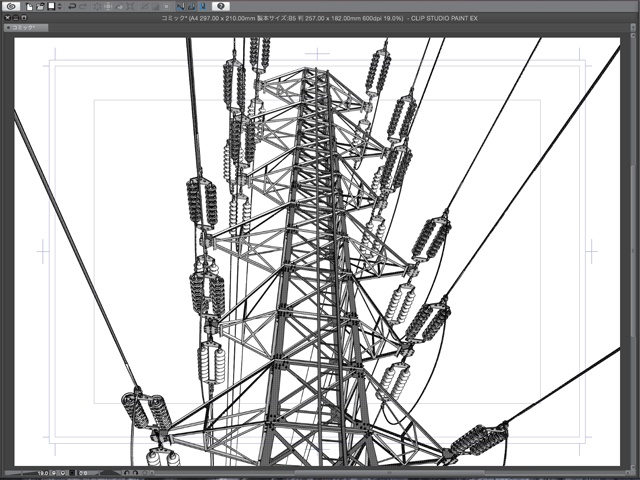Click the Clear (delete) toolbar icon
Screen dimensions: 640x480
click(x=98, y=7)
